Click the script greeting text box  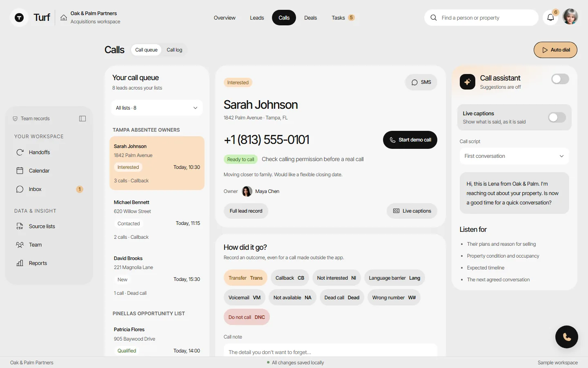[x=514, y=193]
